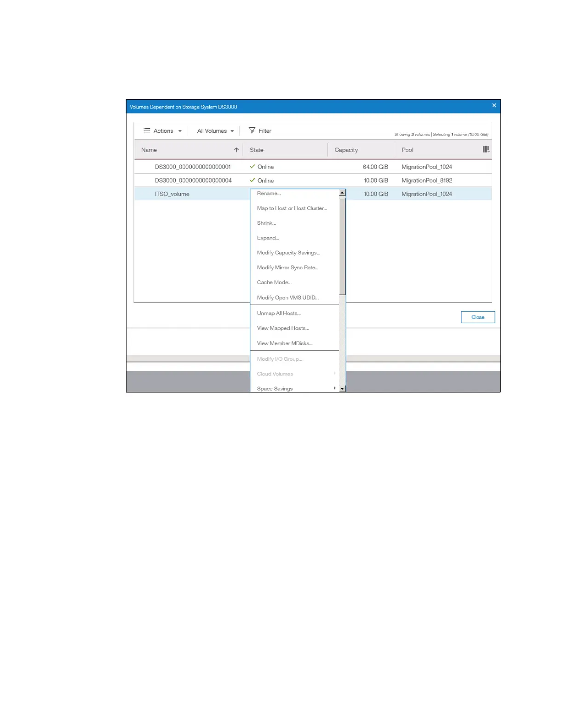The height and width of the screenshot is (728, 563).
Task: Select the ITSO_volume row
Action: point(313,194)
